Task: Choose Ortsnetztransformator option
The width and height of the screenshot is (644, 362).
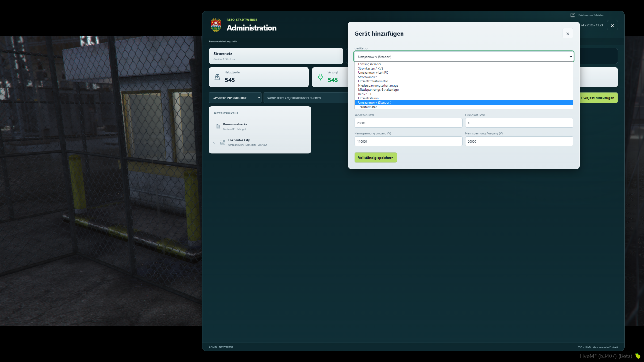Action: [464, 81]
